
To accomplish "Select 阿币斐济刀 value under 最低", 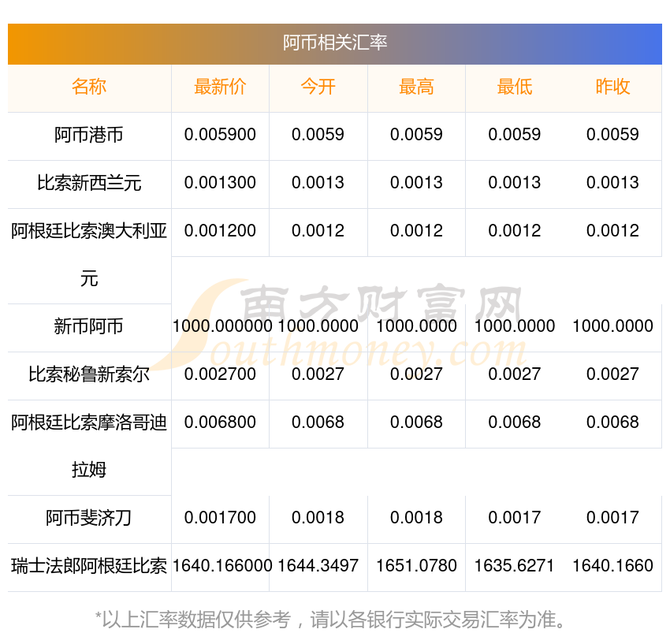I will coord(515,518).
